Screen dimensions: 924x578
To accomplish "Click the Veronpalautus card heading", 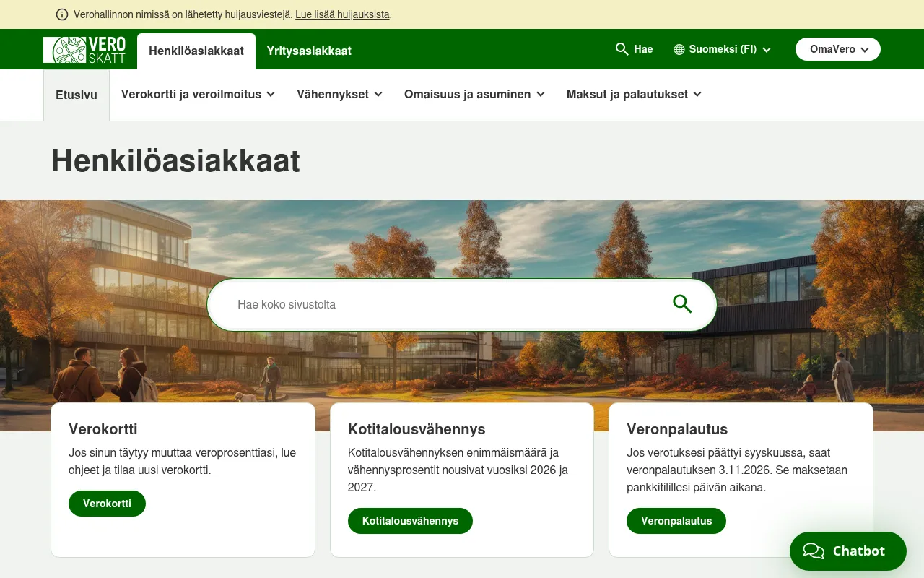I will (677, 429).
